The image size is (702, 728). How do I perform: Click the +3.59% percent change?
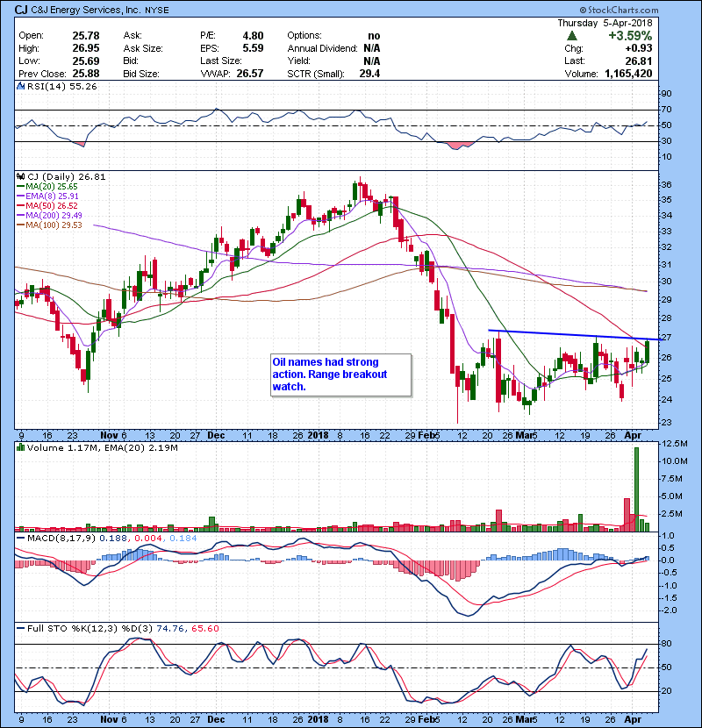click(630, 36)
